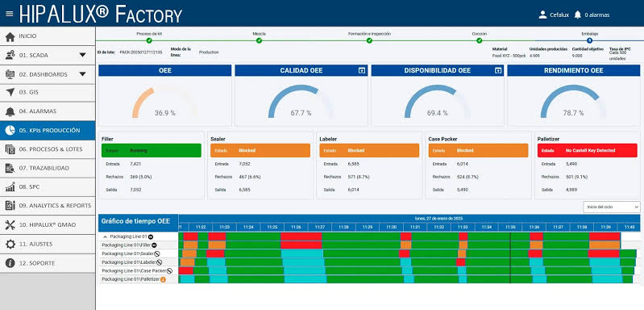This screenshot has width=644, height=310.
Task: Click the Embalaje current step marker
Action: click(x=589, y=40)
